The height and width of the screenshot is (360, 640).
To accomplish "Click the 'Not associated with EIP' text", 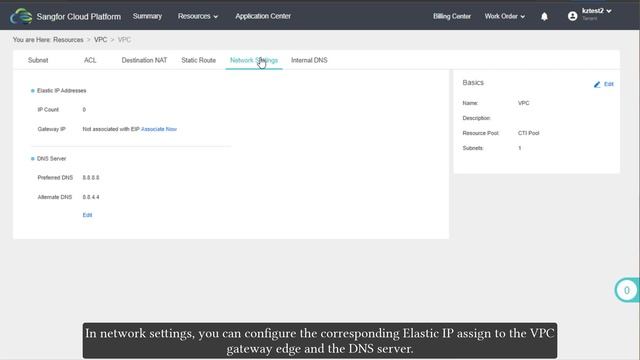I will [x=111, y=129].
